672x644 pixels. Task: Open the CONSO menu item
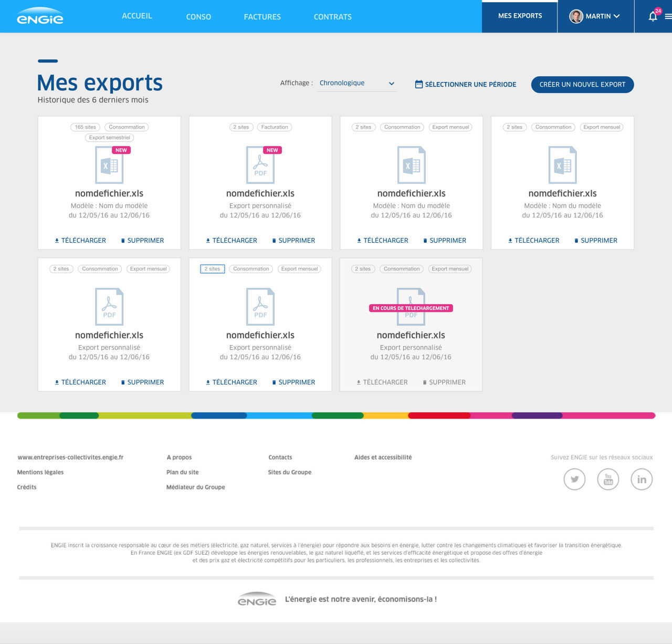[x=198, y=17]
